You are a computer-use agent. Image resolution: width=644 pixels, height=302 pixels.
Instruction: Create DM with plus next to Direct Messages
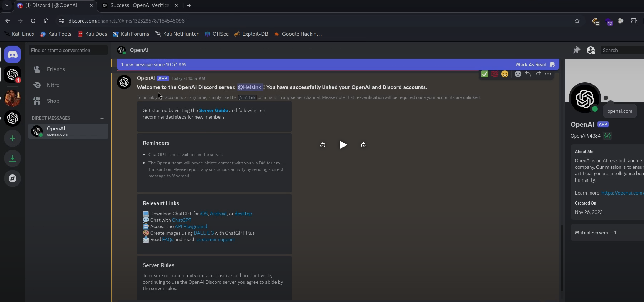(102, 118)
